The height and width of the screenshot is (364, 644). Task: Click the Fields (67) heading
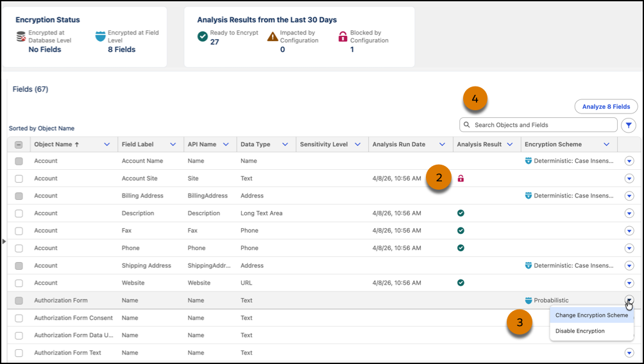pyautogui.click(x=30, y=89)
